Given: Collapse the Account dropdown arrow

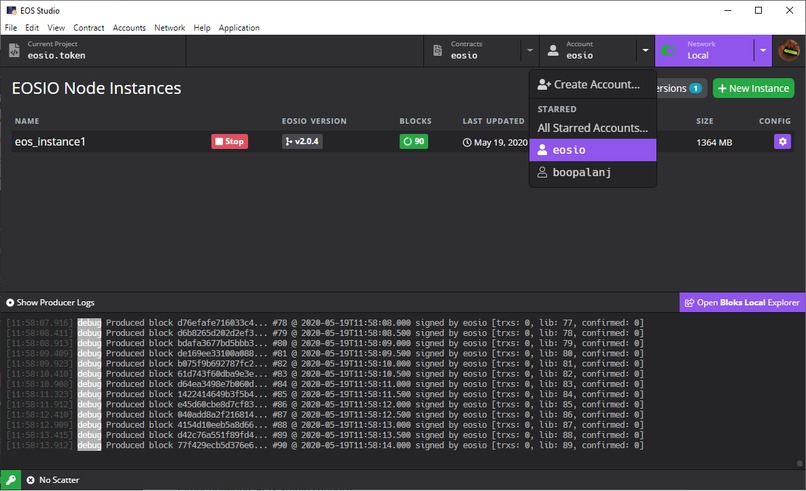Looking at the screenshot, I should pos(645,50).
